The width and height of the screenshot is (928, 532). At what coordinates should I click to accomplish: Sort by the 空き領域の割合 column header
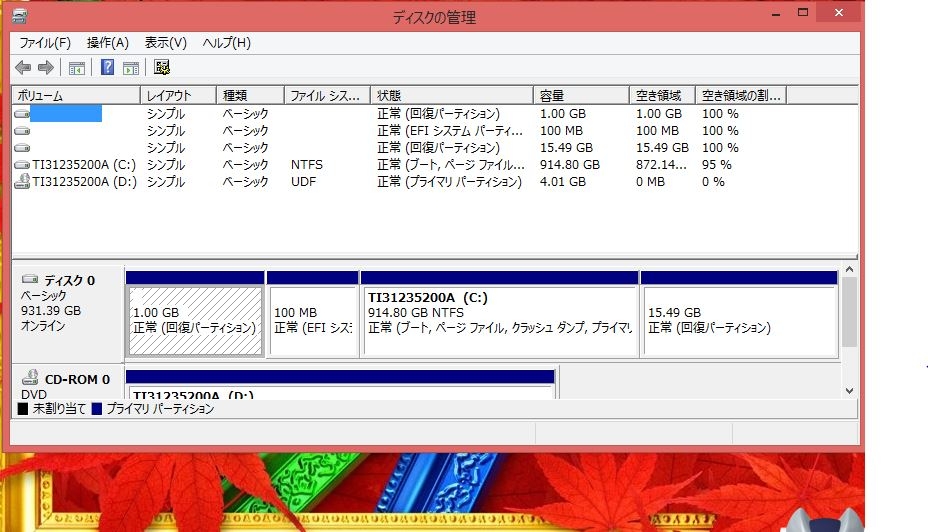[x=741, y=95]
